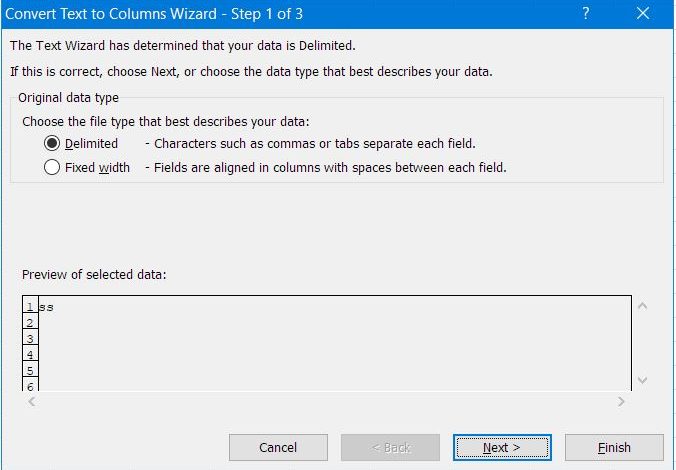Viewport: 676px width, 470px height.
Task: Select the Delimited radio button
Action: pos(52,143)
